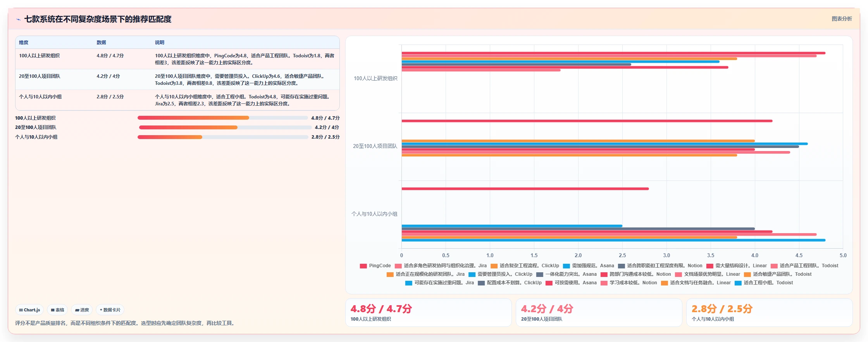Click chart y-axis label 100人以上研发组织
This screenshot has height=342, width=868.
pos(375,78)
